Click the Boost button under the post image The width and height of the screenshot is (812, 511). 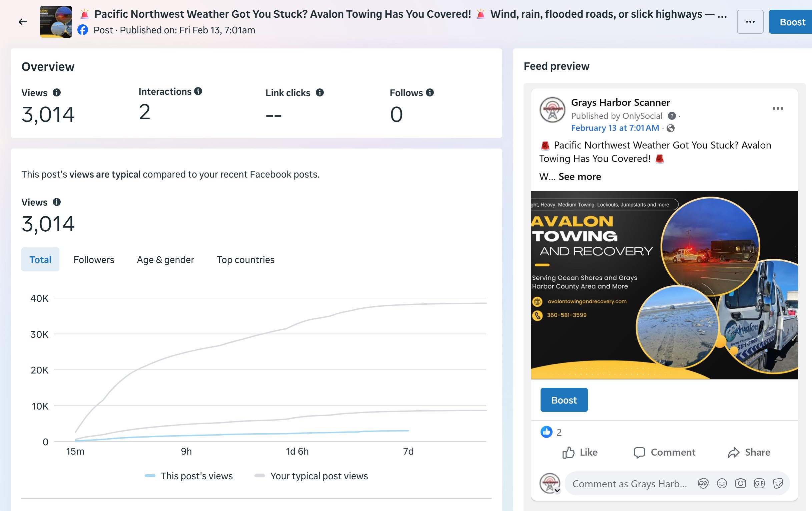pos(564,400)
